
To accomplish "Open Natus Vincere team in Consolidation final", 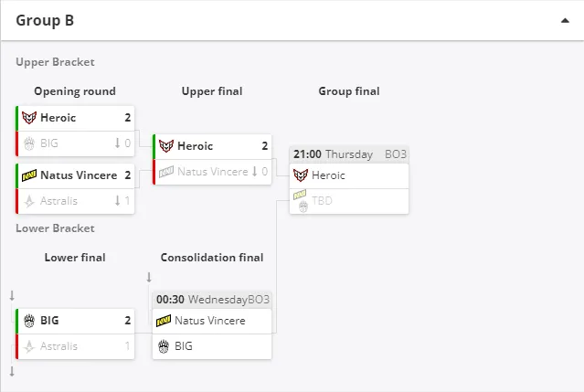I will point(210,321).
